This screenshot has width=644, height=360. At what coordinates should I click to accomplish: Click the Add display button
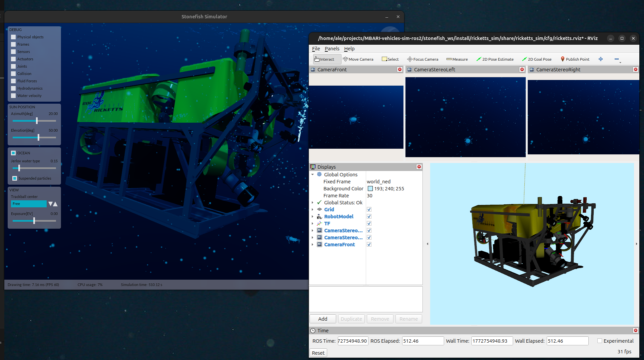pos(322,319)
